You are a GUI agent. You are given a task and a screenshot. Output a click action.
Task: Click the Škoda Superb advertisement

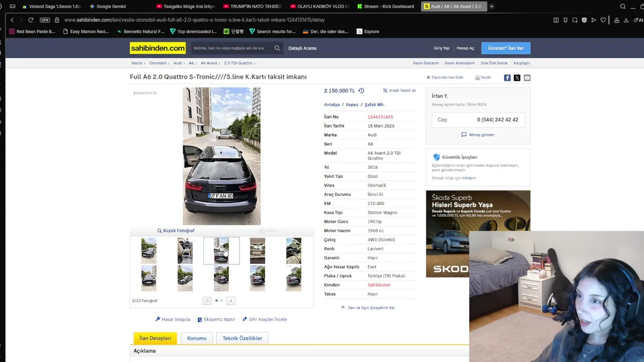click(x=478, y=234)
